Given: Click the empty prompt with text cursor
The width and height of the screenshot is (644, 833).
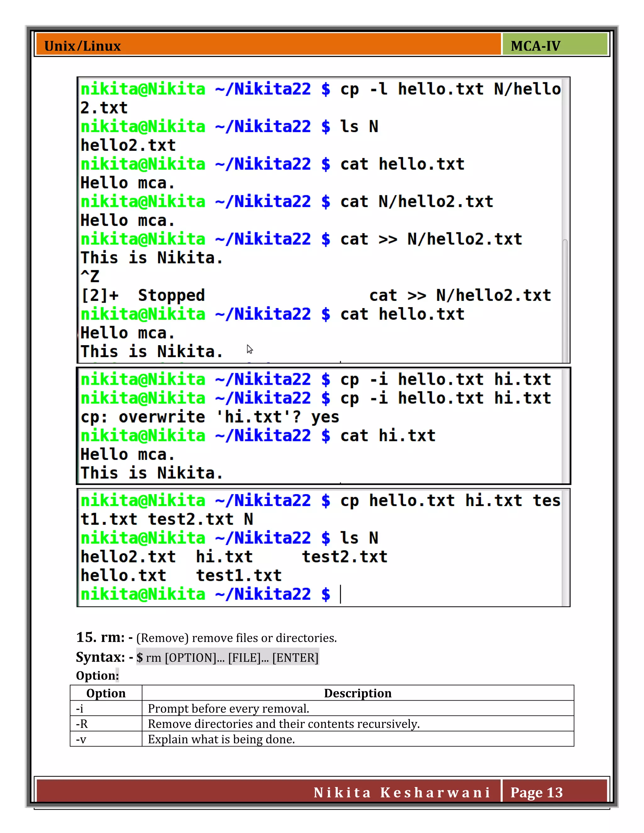Looking at the screenshot, I should pyautogui.click(x=211, y=594).
